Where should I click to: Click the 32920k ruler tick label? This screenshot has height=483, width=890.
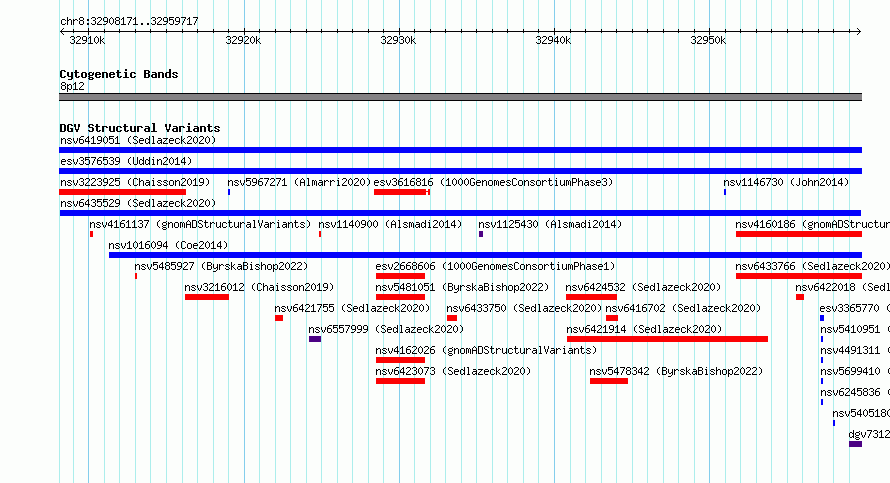point(243,40)
